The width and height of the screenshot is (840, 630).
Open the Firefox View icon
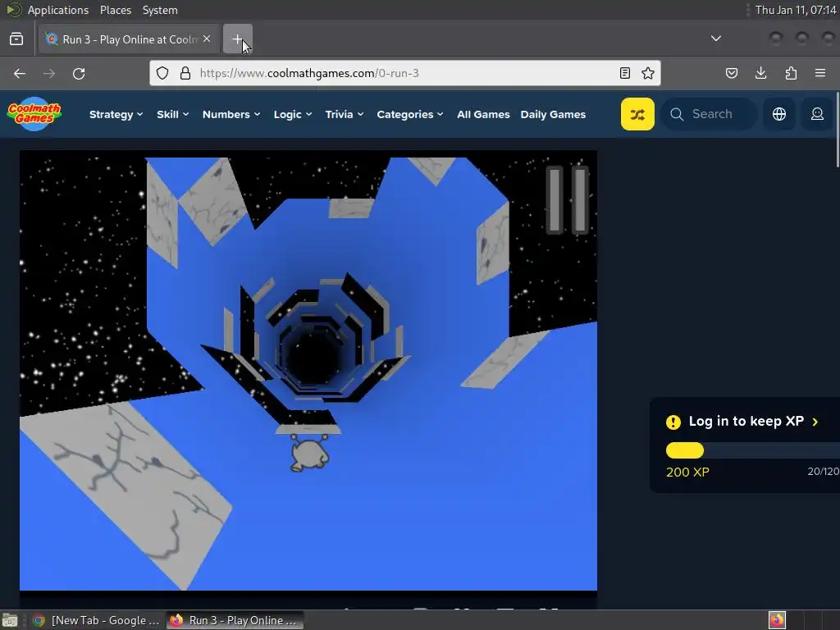16,39
